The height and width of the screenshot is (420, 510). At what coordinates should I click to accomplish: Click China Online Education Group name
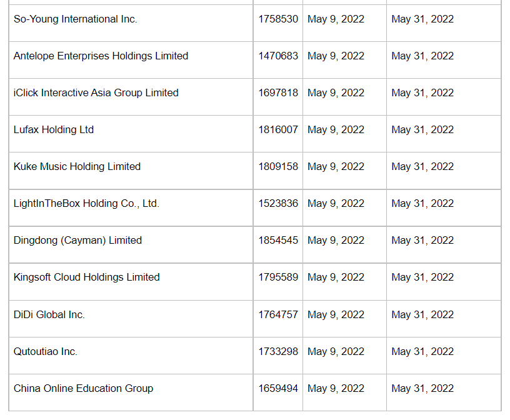83,389
